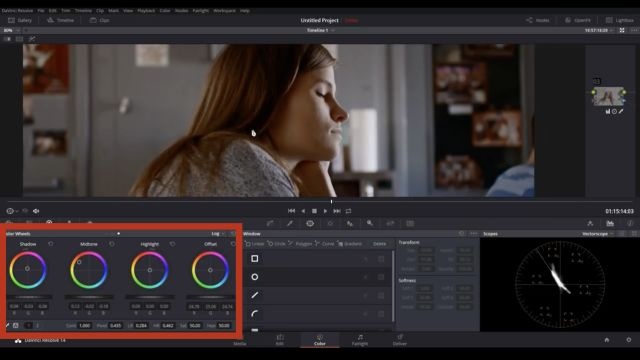The image size is (640, 360).
Task: Open the Information palette icon
Action: pos(630,223)
